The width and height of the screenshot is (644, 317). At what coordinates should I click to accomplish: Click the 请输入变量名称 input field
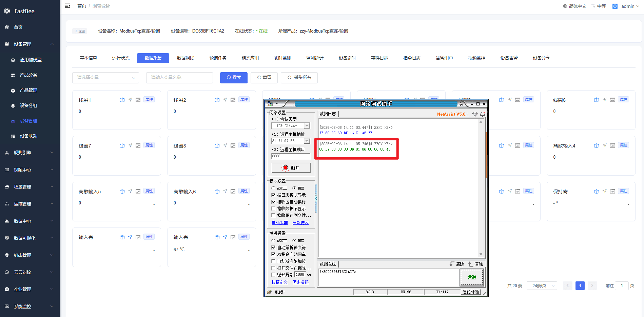coord(179,78)
